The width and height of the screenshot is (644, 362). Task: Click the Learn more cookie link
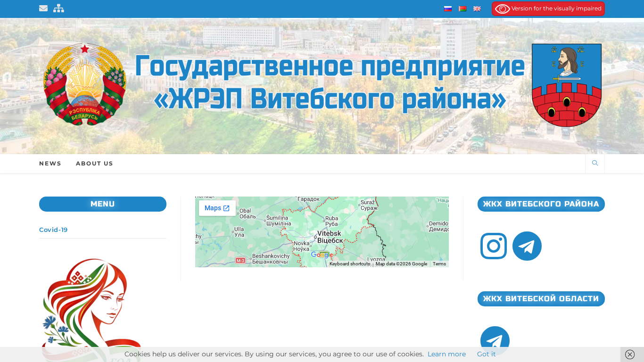(x=446, y=354)
